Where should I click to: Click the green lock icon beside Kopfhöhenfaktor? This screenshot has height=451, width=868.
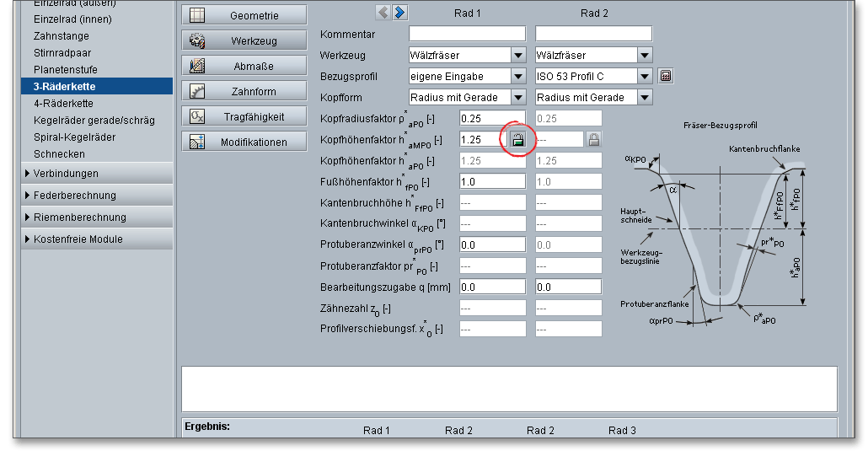(517, 140)
